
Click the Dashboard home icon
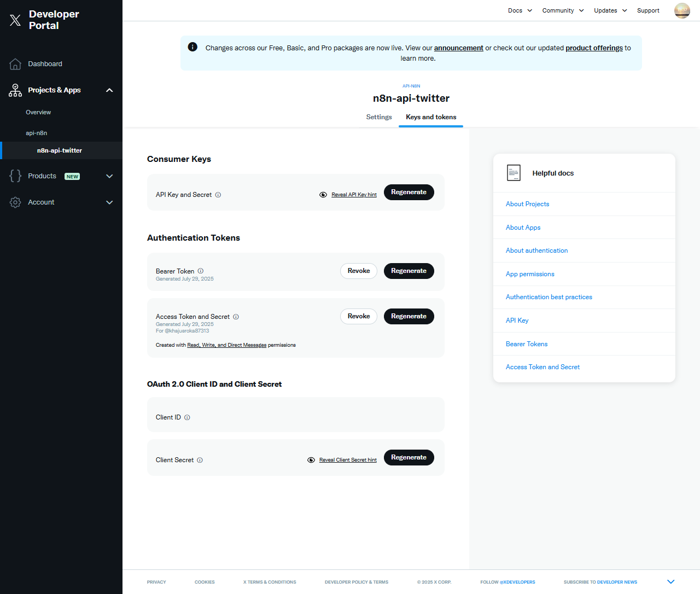point(15,64)
